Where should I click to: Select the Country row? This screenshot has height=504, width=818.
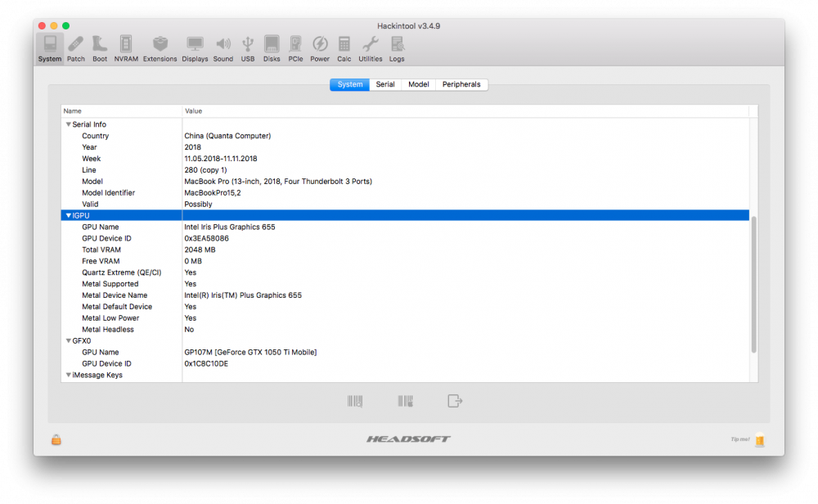click(x=405, y=136)
